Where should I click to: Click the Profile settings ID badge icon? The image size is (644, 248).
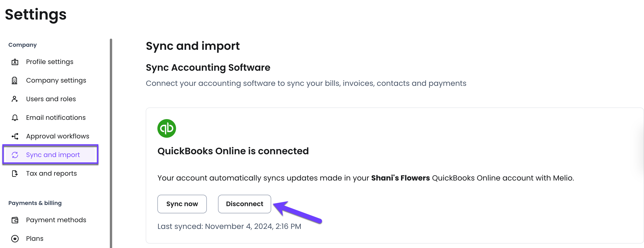click(x=15, y=62)
